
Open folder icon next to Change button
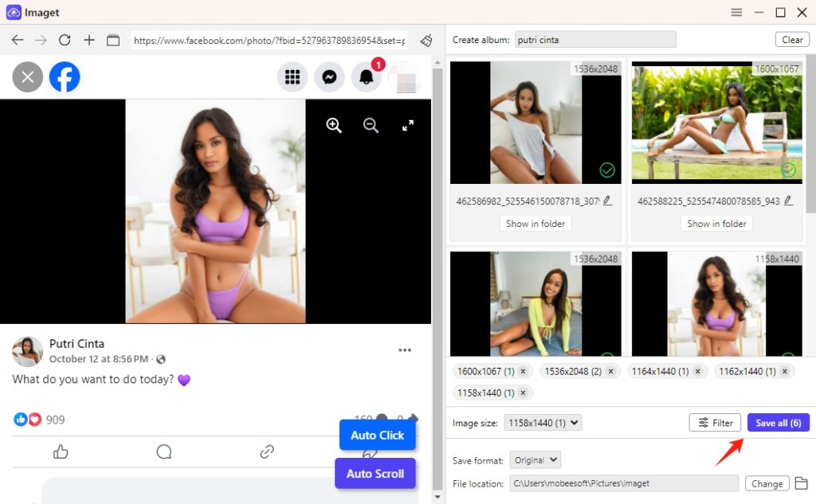802,483
